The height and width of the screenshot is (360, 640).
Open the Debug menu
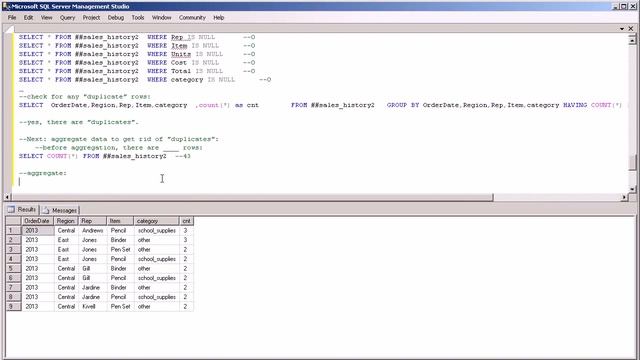tap(116, 18)
